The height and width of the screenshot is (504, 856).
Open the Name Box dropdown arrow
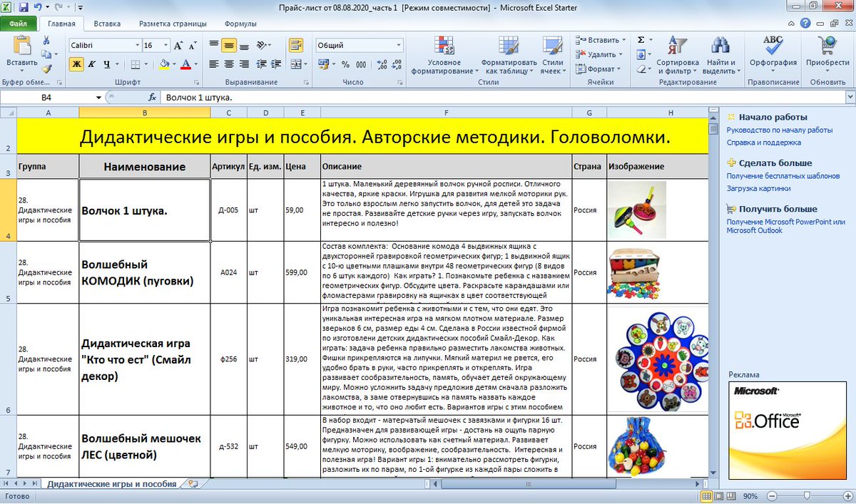(x=98, y=97)
